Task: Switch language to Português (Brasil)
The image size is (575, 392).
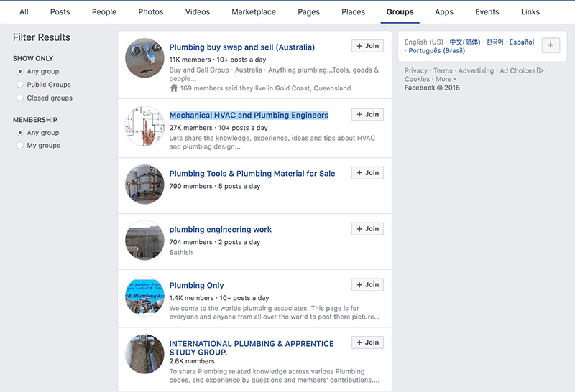Action: point(437,50)
